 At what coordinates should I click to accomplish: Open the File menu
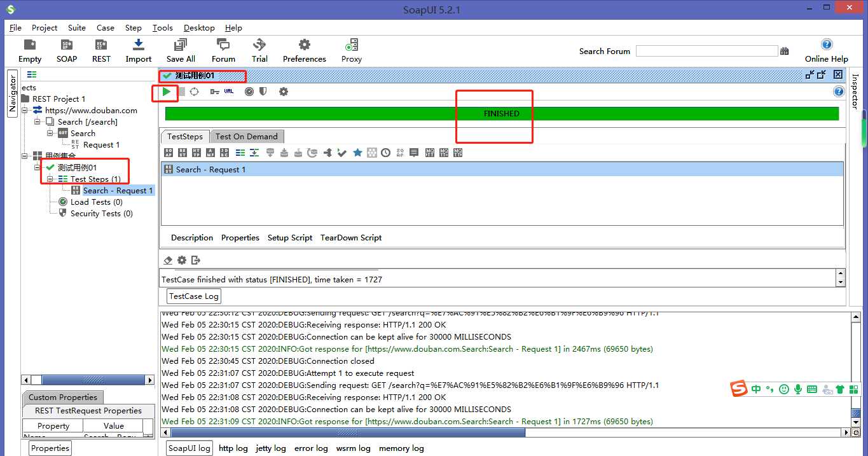(16, 27)
